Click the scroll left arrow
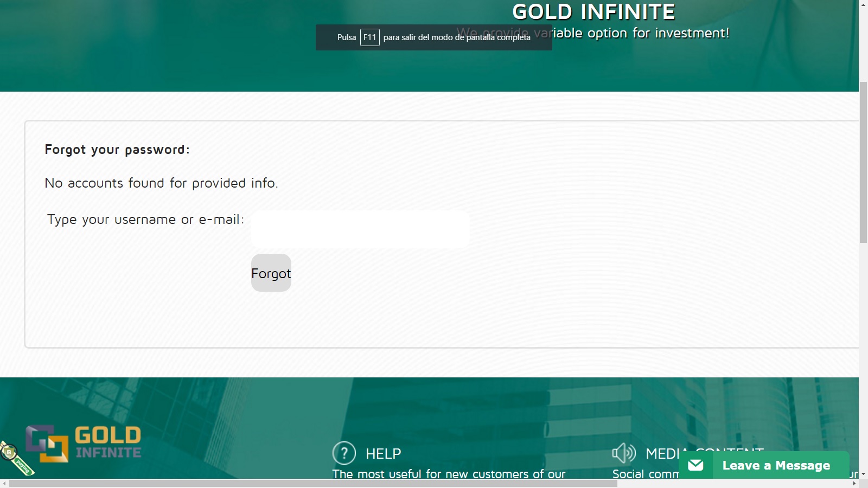The width and height of the screenshot is (868, 488). (x=4, y=483)
